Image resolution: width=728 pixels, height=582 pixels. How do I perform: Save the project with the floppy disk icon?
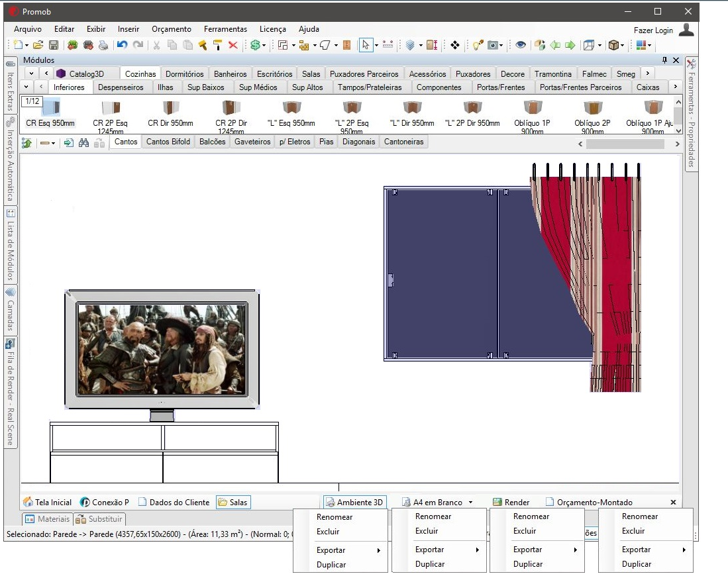[x=54, y=45]
